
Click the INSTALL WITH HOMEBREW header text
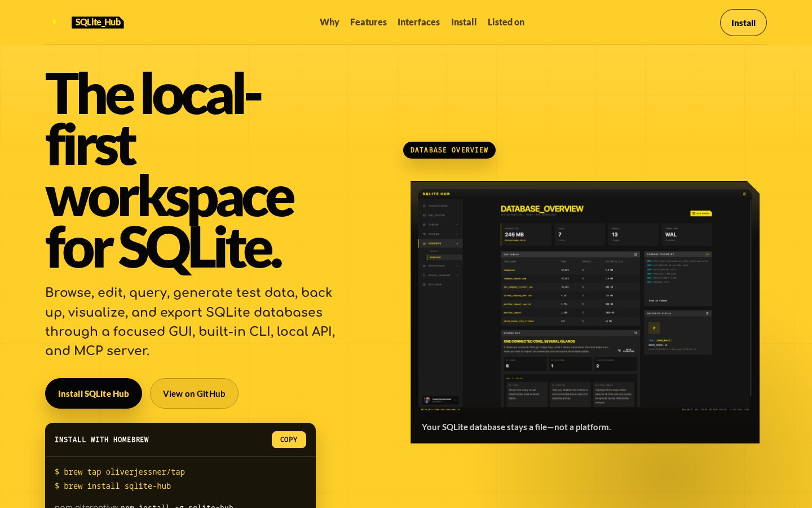[101, 440]
